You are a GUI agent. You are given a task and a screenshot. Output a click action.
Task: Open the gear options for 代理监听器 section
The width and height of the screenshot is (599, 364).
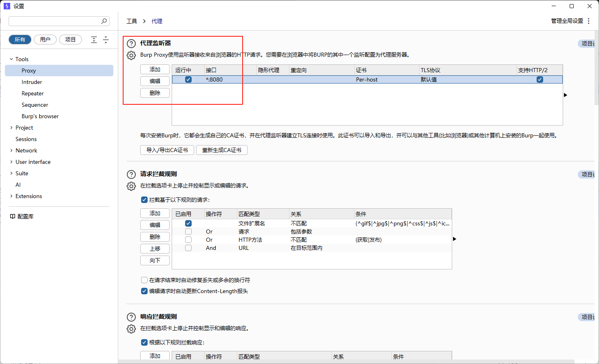[x=131, y=55]
